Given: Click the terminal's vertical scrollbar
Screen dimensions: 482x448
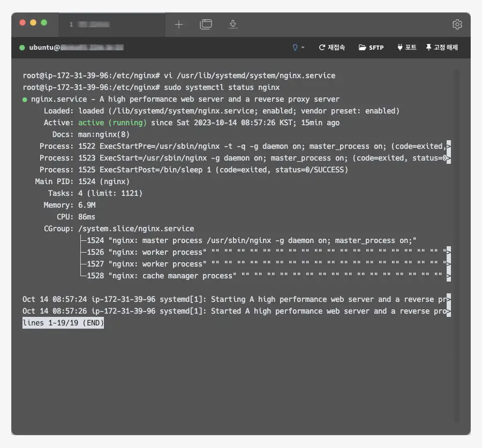Looking at the screenshot, I should pyautogui.click(x=456, y=214).
